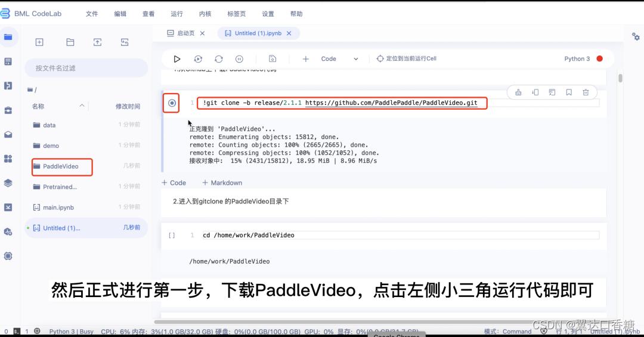Viewport: 644px width, 337px height.
Task: Restart the kernel using refresh icon
Action: 218,59
